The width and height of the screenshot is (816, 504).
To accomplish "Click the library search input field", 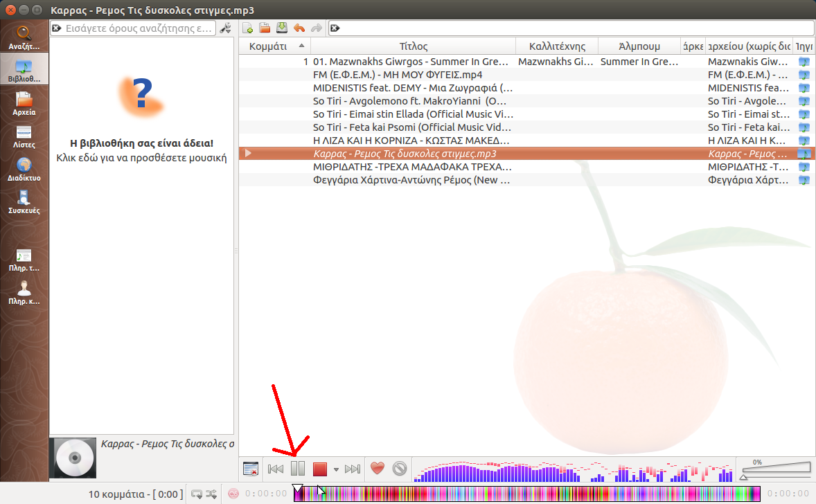I will [x=139, y=28].
